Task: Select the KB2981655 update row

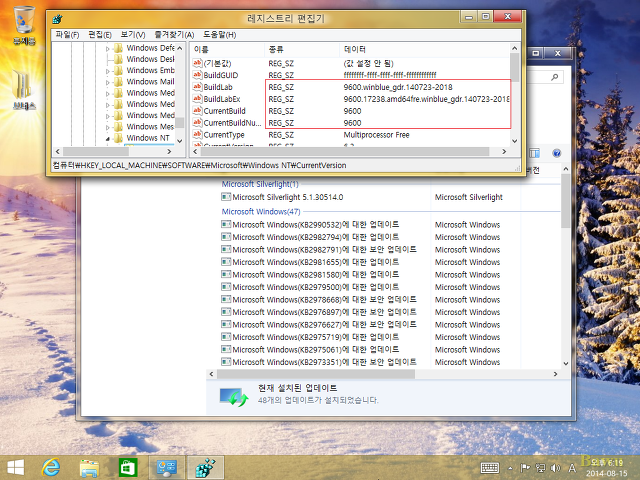Action: tap(390, 262)
